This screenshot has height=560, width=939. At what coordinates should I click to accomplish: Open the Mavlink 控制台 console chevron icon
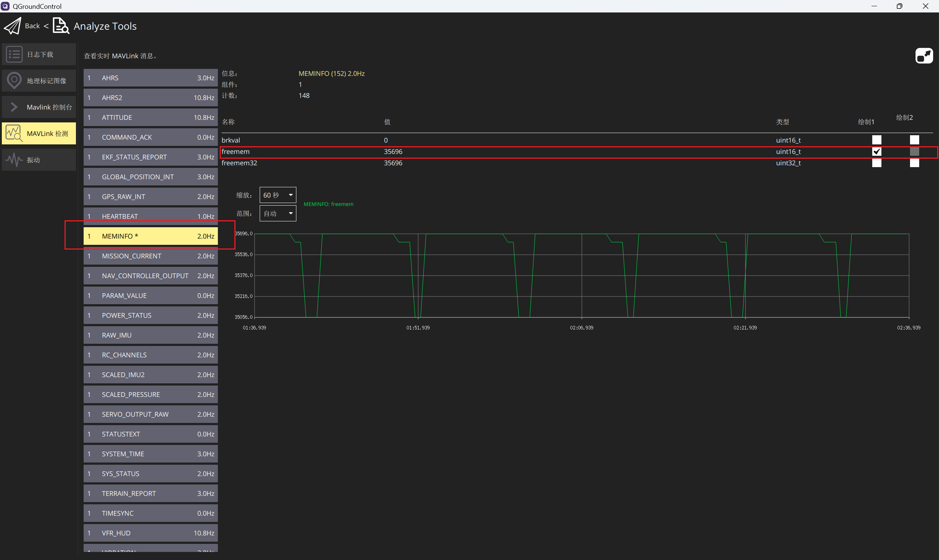tap(14, 107)
